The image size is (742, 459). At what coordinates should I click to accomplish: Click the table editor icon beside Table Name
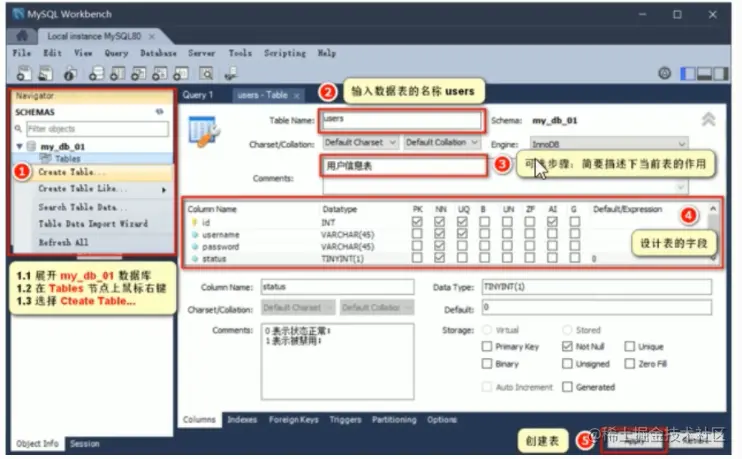tap(204, 131)
